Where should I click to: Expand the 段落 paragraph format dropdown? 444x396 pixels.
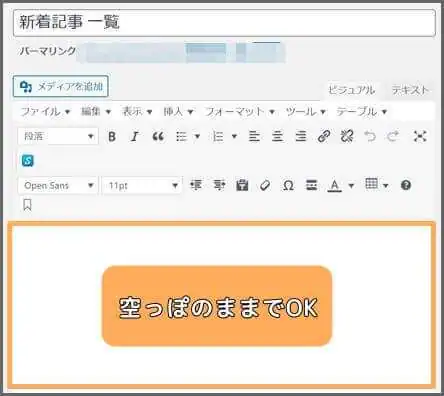point(58,136)
